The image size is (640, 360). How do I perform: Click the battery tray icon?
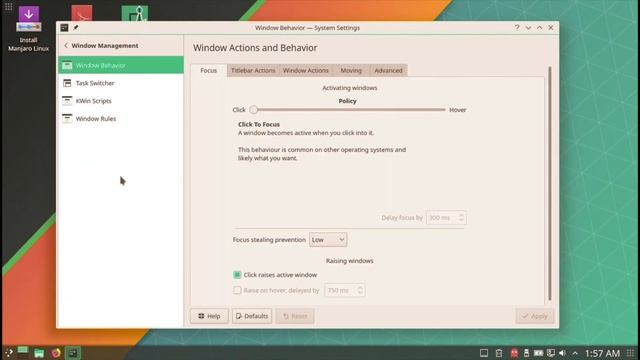pos(539,353)
